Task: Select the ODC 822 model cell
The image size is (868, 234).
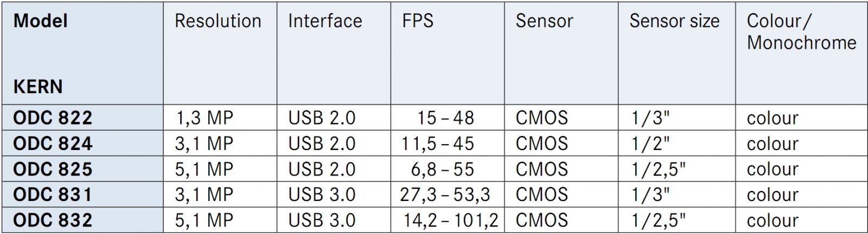Action: (53, 118)
